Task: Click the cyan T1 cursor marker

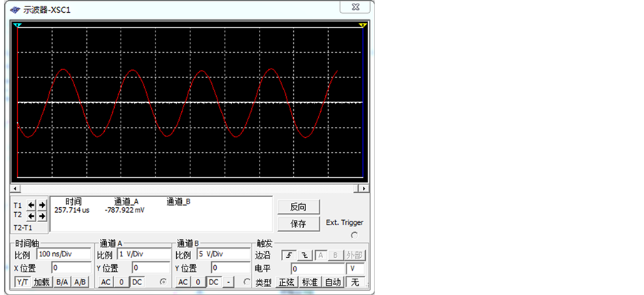Action: (18, 26)
